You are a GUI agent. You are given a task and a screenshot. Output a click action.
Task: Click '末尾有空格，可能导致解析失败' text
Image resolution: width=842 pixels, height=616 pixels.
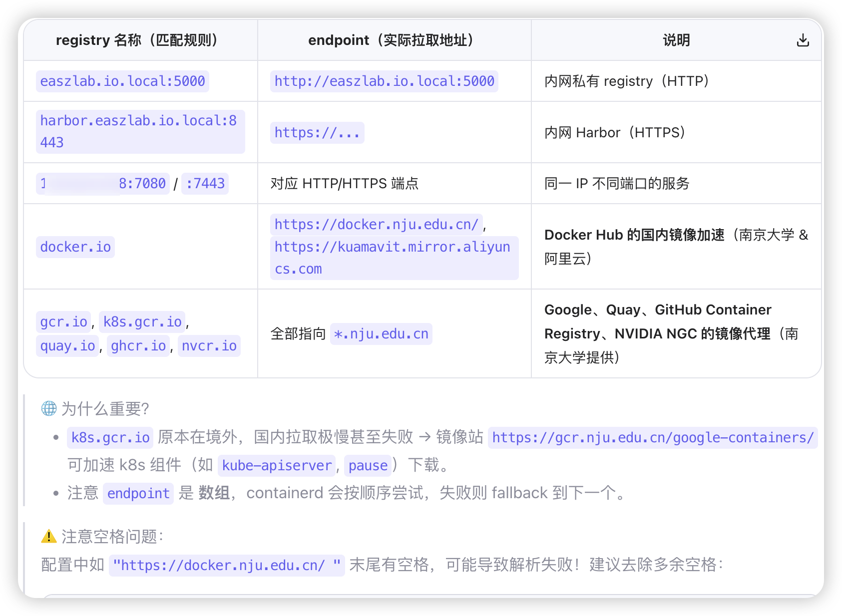pos(460,565)
